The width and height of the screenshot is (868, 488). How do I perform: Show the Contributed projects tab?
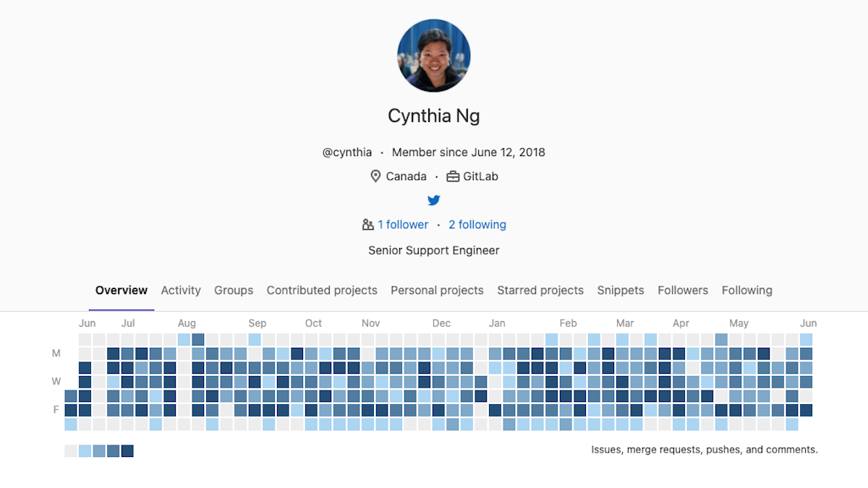pos(322,290)
